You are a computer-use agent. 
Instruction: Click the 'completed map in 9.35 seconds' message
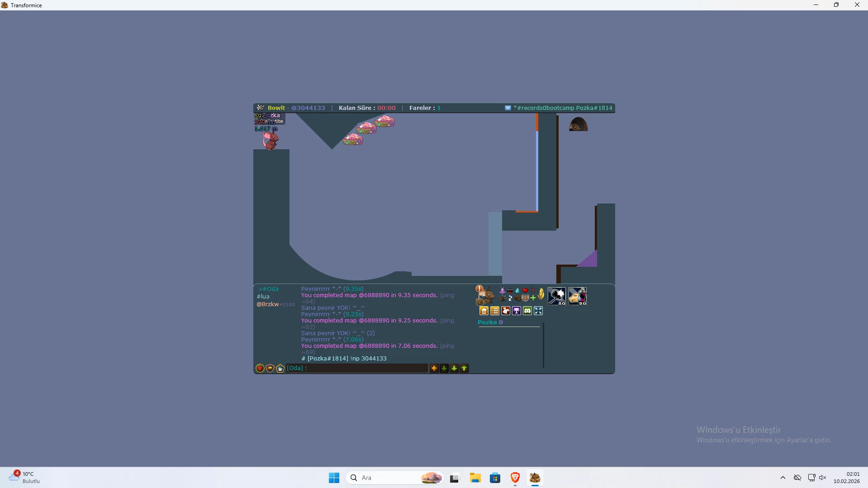378,298
